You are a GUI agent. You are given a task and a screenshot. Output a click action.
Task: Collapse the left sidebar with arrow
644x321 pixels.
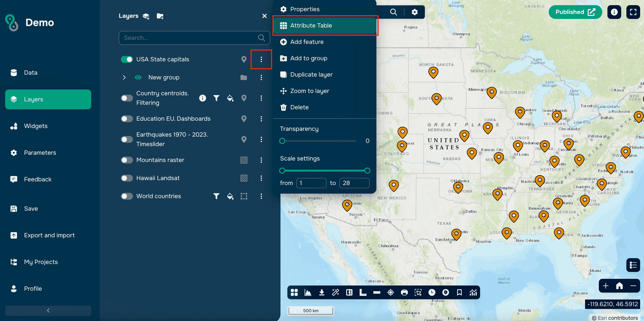coord(48,310)
